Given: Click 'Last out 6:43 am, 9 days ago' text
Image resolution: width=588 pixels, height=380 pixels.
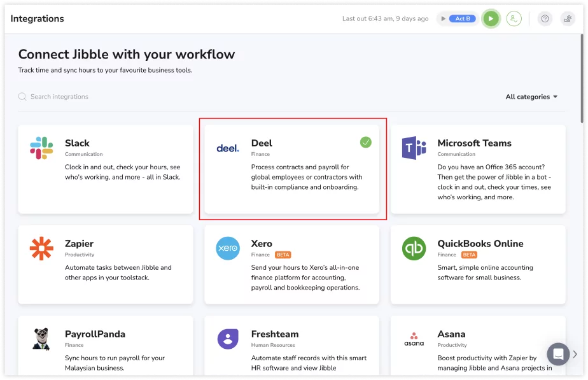Looking at the screenshot, I should [385, 18].
